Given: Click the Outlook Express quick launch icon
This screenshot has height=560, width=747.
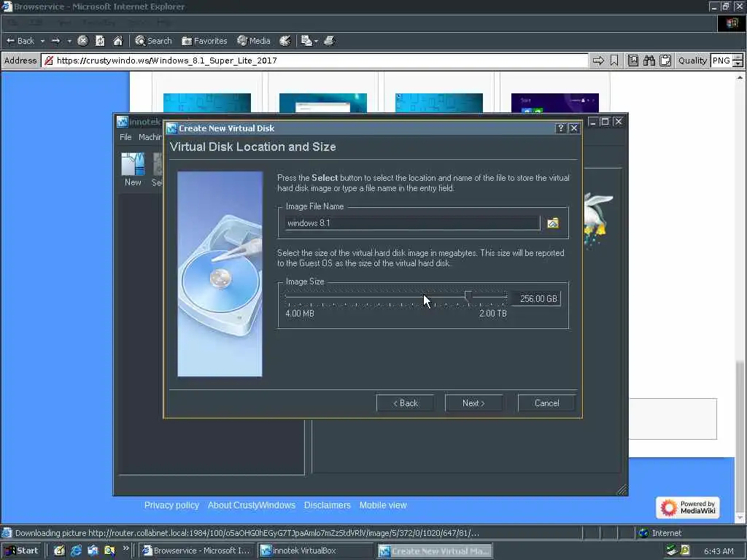Looking at the screenshot, I should pyautogui.click(x=93, y=551).
